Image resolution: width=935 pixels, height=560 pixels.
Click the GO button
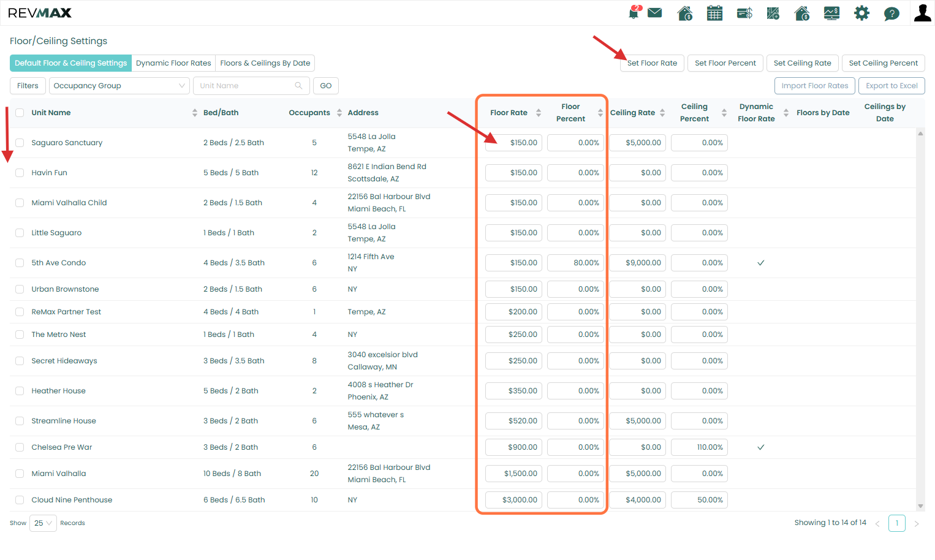(326, 86)
